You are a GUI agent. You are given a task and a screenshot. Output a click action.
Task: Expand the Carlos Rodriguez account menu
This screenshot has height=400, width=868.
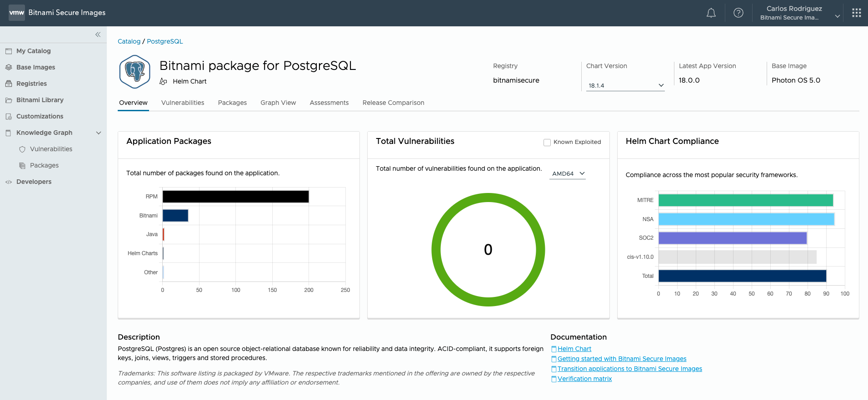click(x=837, y=16)
